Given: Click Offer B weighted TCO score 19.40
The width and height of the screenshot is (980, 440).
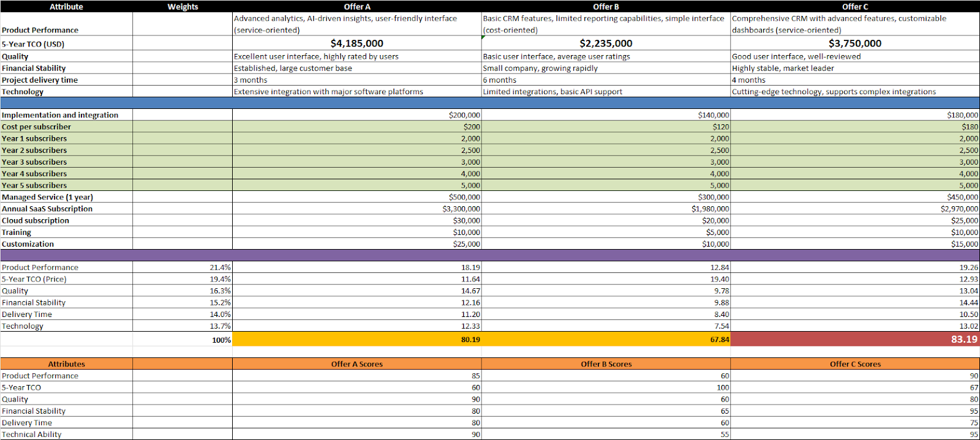Looking at the screenshot, I should tap(606, 279).
